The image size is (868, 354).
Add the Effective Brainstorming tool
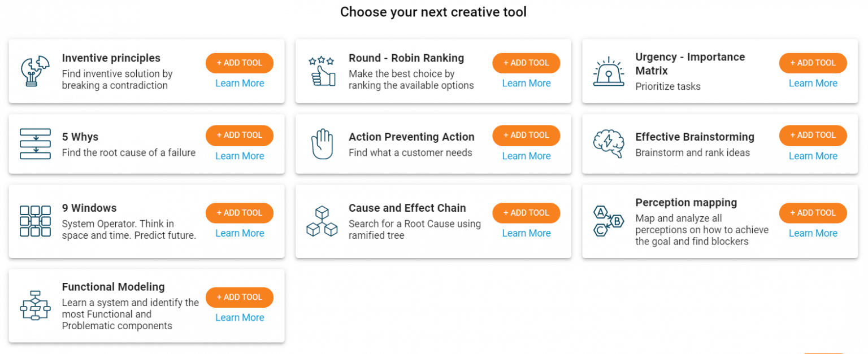[813, 135]
